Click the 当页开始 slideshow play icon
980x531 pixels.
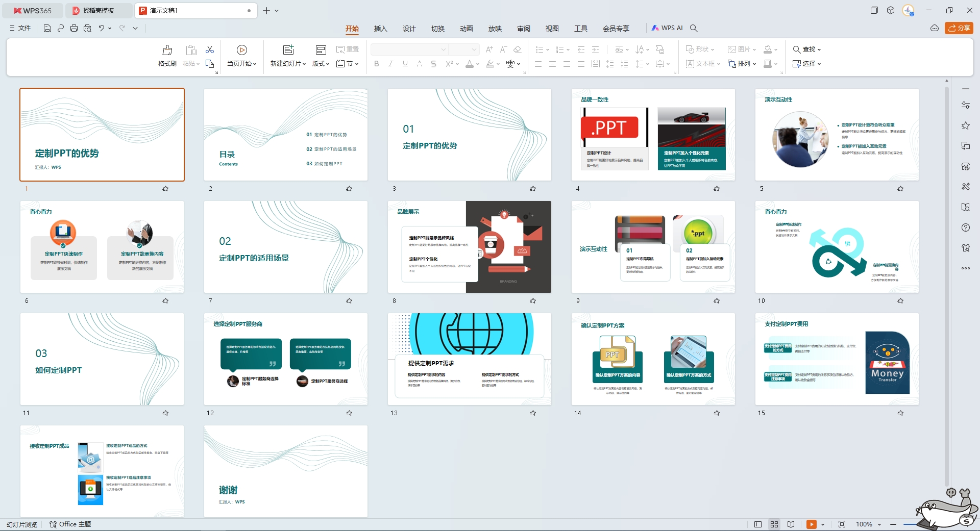242,49
